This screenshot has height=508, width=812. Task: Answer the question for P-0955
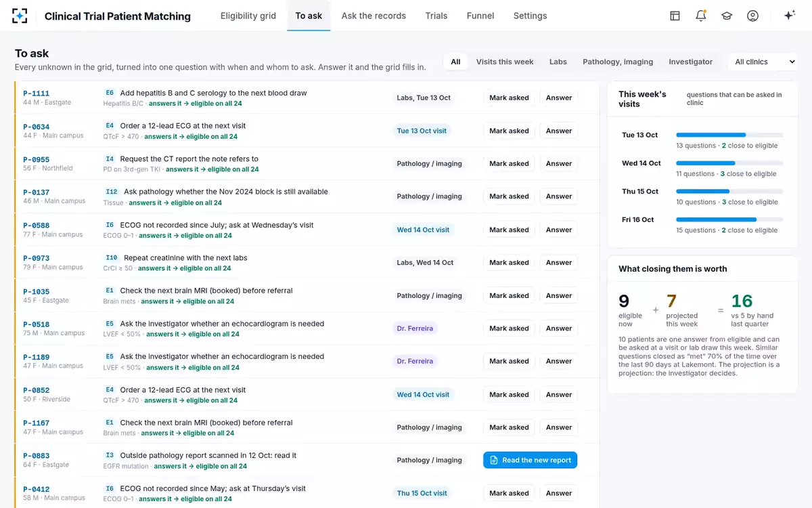pyautogui.click(x=559, y=163)
